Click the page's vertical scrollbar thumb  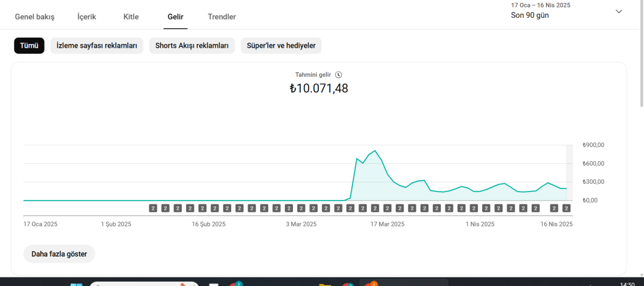(x=641, y=54)
